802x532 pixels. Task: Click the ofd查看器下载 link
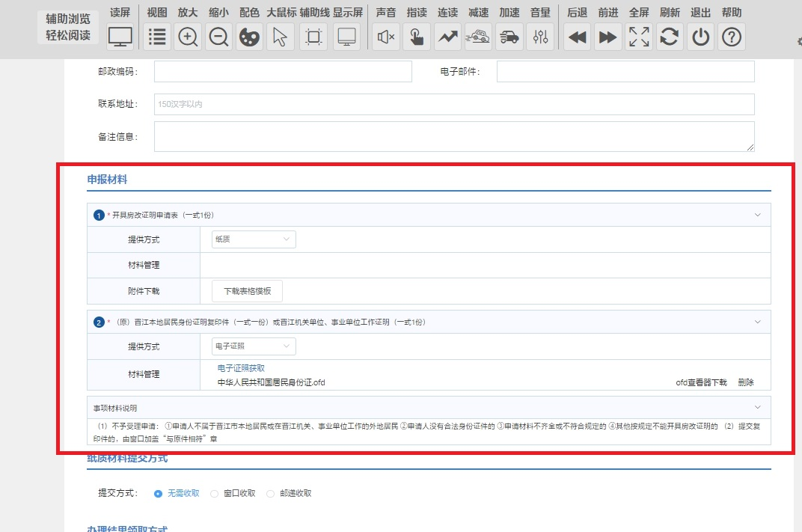click(x=701, y=382)
